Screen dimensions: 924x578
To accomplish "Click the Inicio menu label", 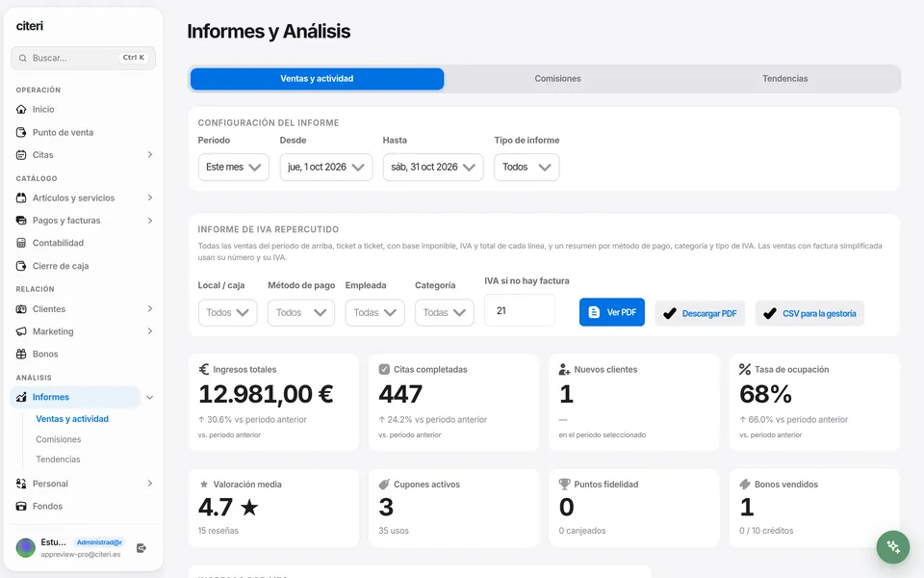I will coord(43,109).
